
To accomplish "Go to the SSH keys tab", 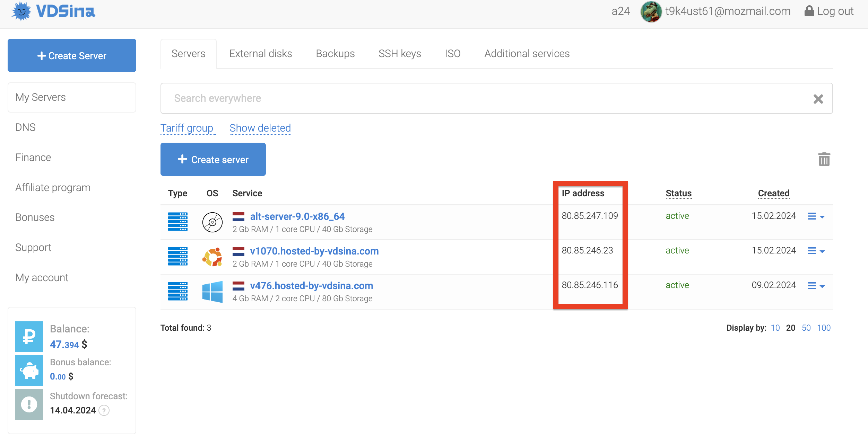I will click(x=400, y=54).
